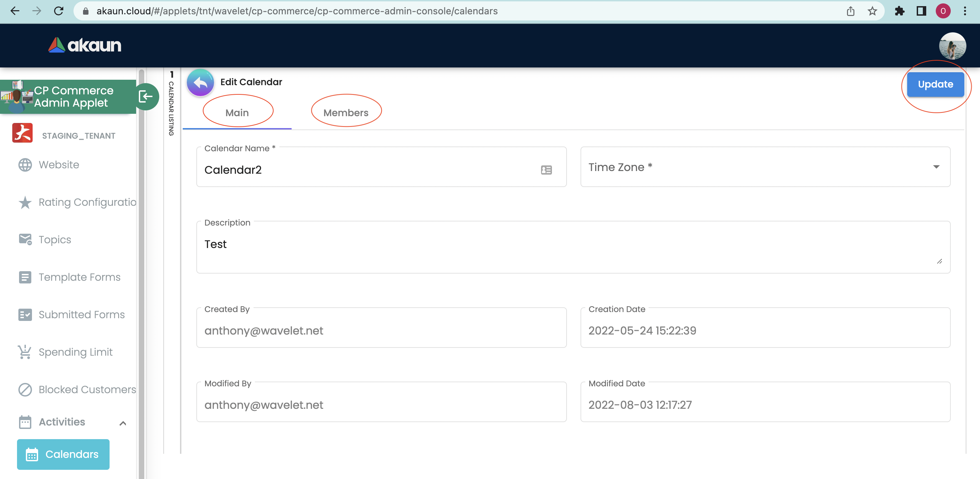This screenshot has height=479, width=980.
Task: Open Template Forms in sidebar
Action: (x=79, y=277)
